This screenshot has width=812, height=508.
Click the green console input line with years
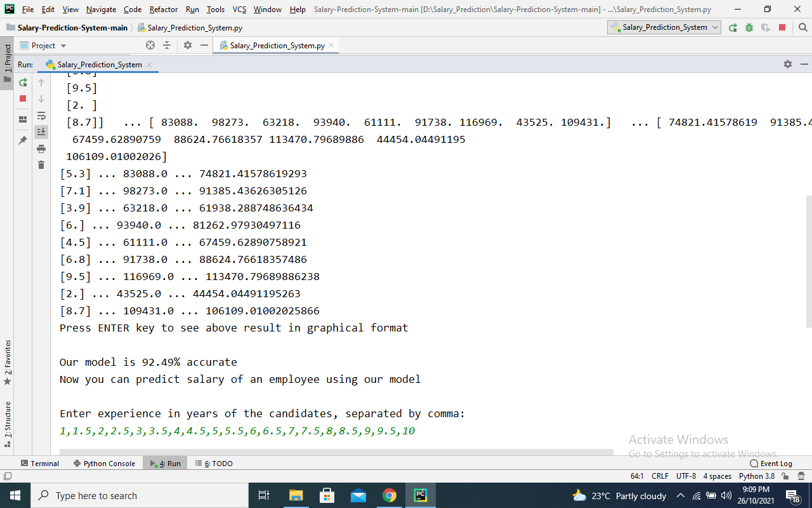click(237, 431)
